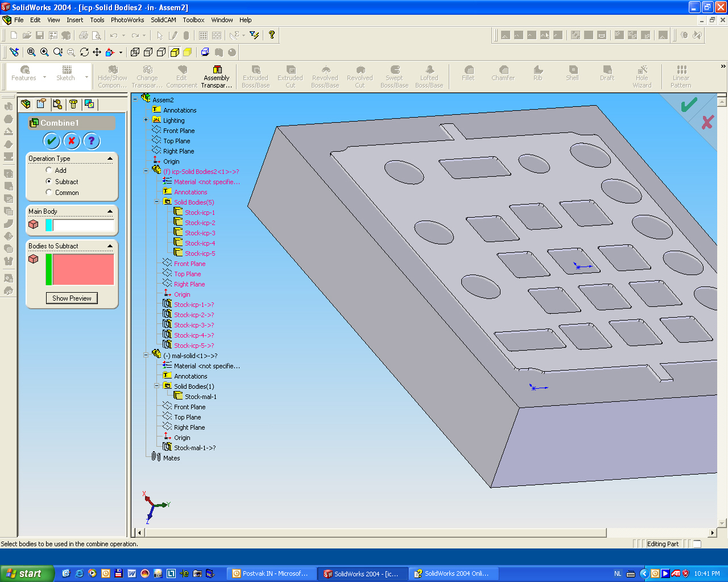
Task: Collapse the Solid Bodies(5) folder
Action: coord(157,202)
